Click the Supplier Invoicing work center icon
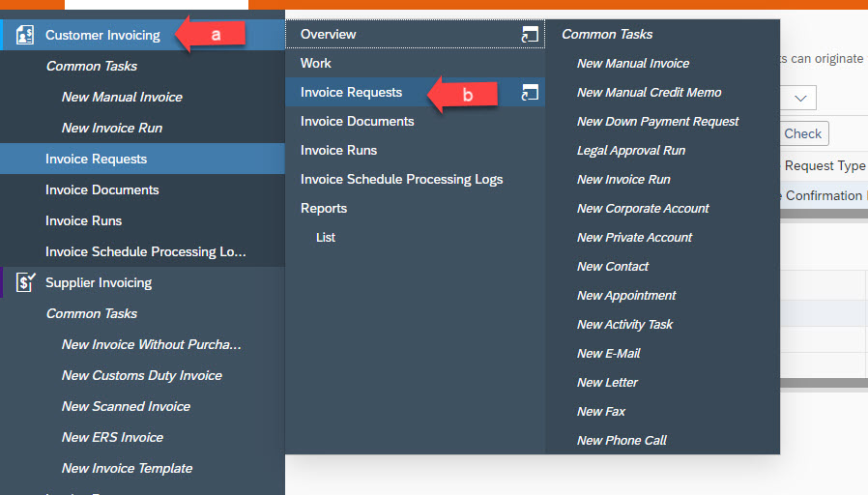 click(25, 282)
